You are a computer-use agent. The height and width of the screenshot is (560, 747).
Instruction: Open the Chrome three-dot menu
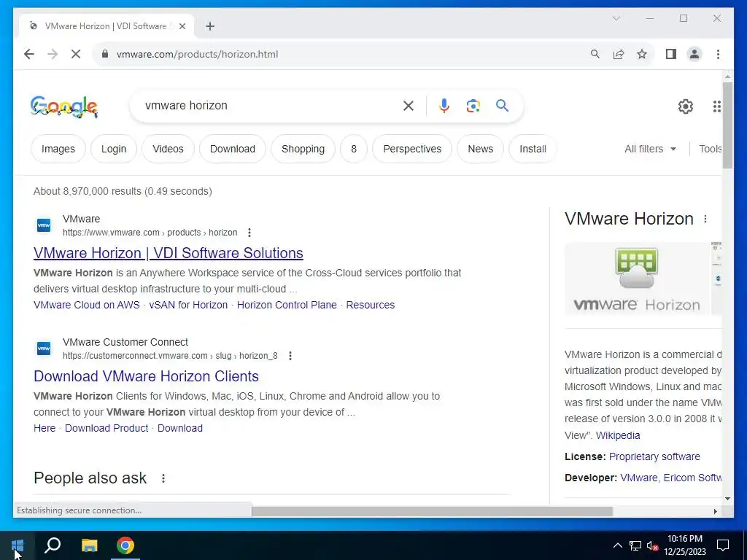click(718, 54)
